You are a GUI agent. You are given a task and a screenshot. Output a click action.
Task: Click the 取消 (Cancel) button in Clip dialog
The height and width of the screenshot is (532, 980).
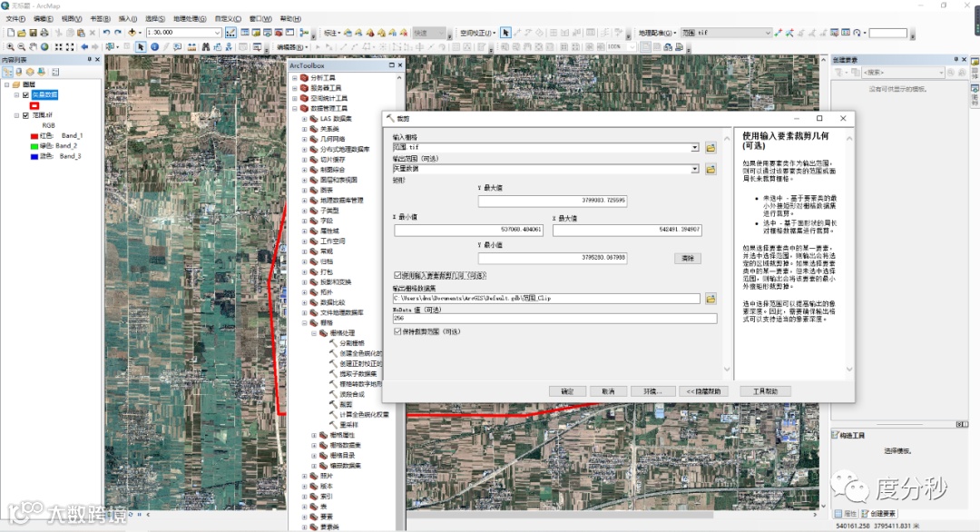(x=608, y=391)
